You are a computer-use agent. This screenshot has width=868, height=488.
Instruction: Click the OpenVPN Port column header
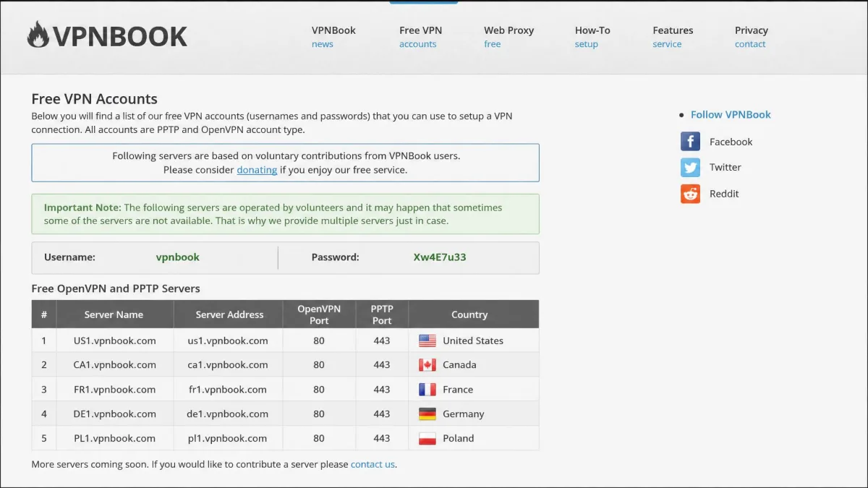[319, 314]
